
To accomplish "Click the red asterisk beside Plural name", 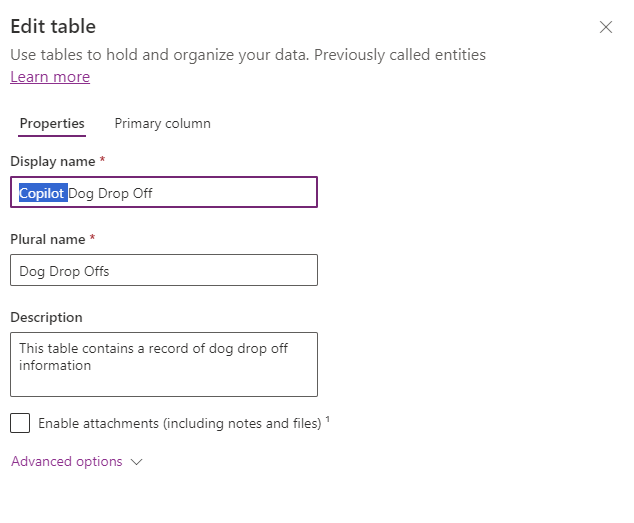I will pos(93,239).
